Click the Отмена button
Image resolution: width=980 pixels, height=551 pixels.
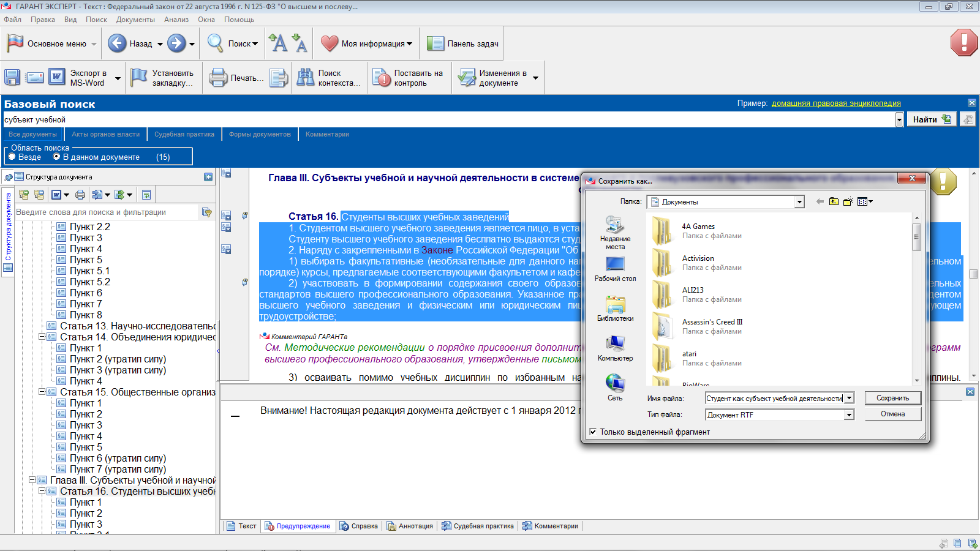click(x=892, y=414)
